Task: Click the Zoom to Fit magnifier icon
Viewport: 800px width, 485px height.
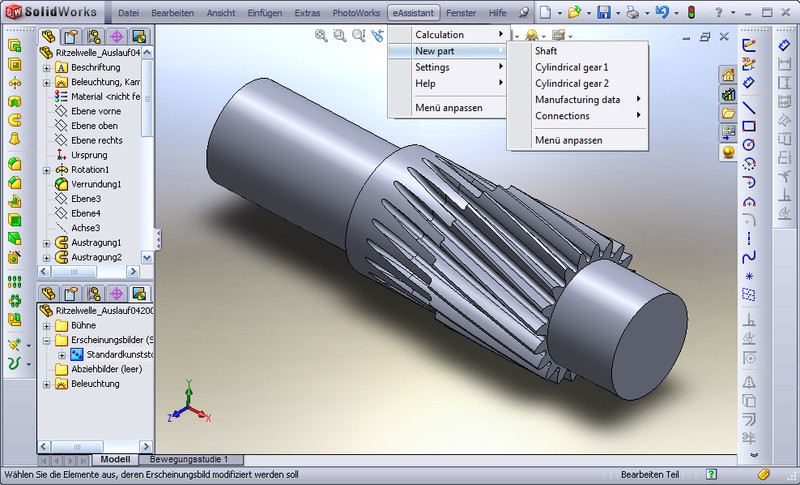Action: click(321, 35)
